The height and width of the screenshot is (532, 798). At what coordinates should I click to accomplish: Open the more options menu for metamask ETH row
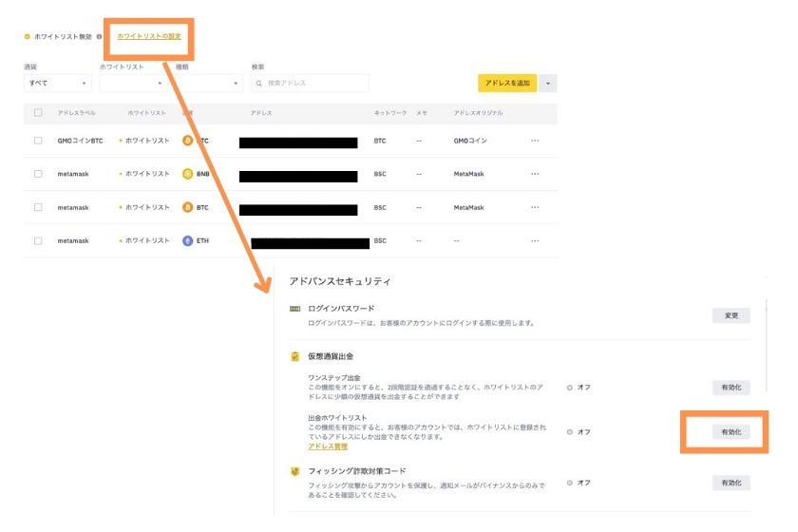point(535,240)
